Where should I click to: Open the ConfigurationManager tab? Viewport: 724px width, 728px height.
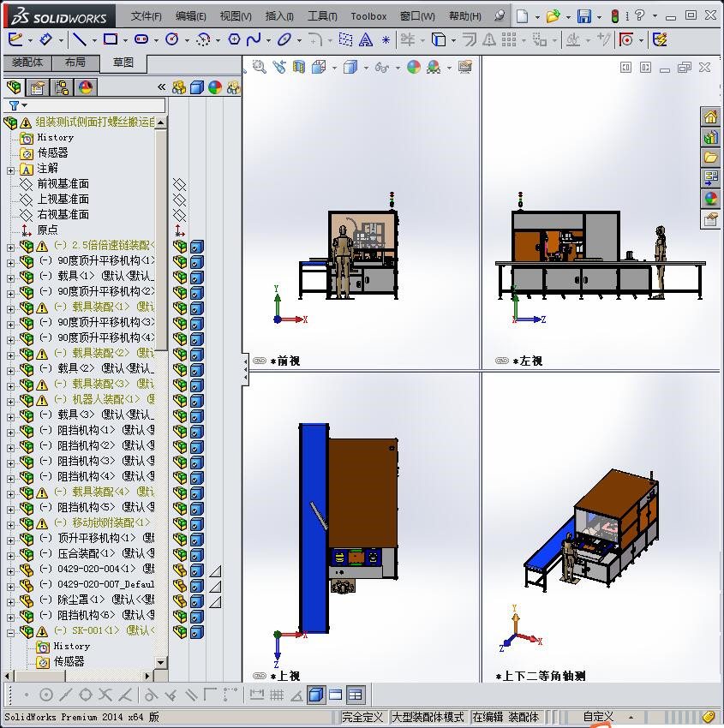pos(62,87)
